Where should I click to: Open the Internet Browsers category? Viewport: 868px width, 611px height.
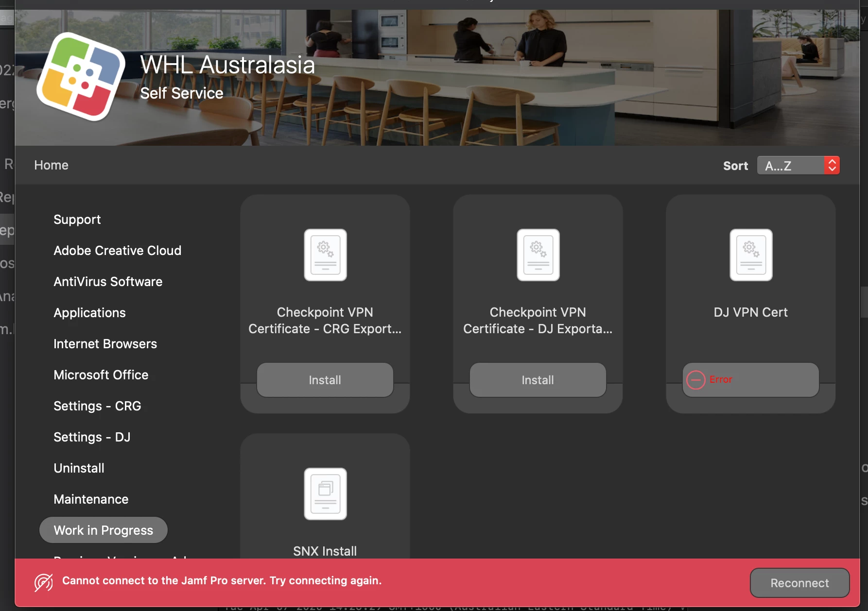click(105, 344)
